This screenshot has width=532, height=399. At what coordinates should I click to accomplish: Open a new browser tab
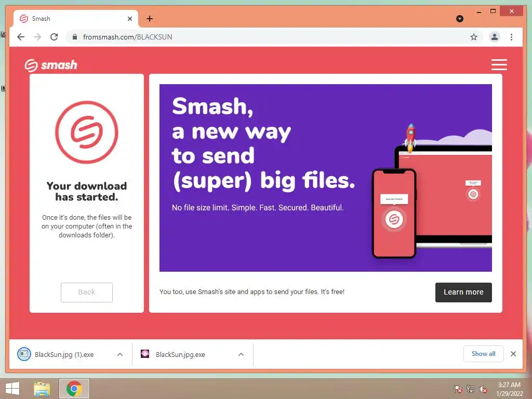coord(150,19)
